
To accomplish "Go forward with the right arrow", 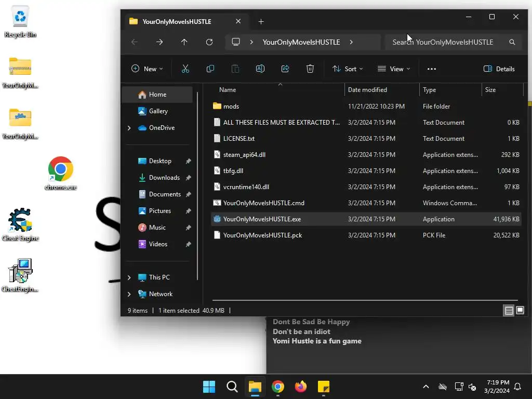I will click(159, 42).
